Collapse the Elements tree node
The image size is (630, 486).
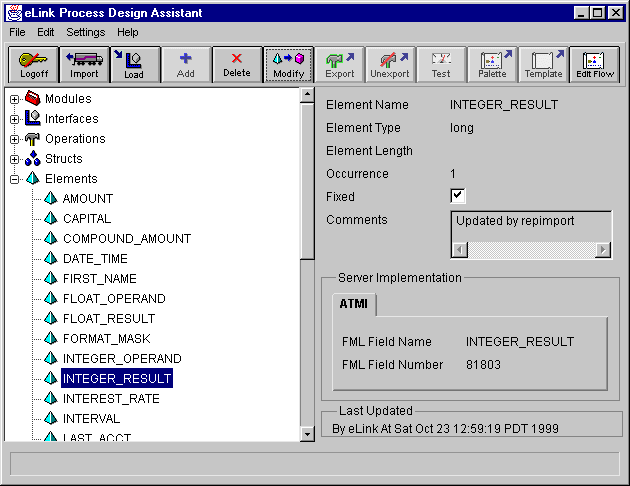tap(14, 180)
